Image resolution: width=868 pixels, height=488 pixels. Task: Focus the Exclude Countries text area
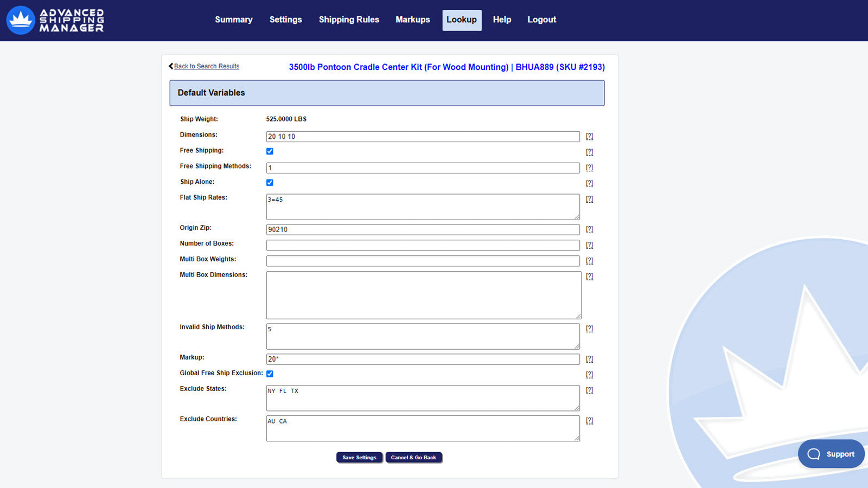tap(423, 428)
